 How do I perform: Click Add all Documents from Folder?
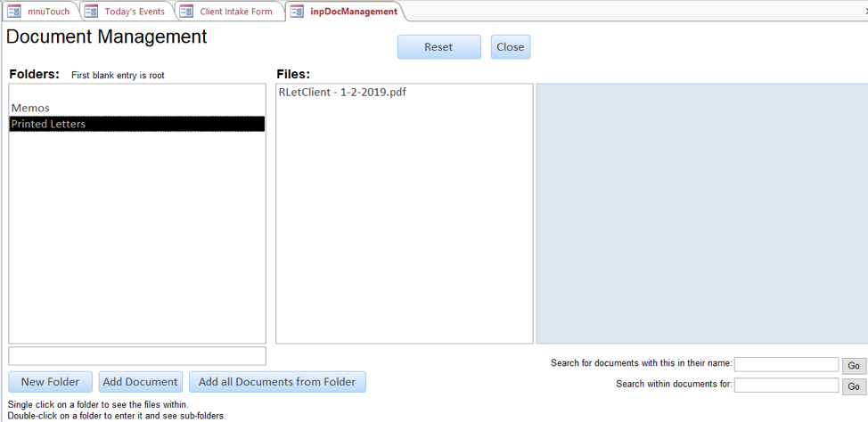tap(276, 382)
